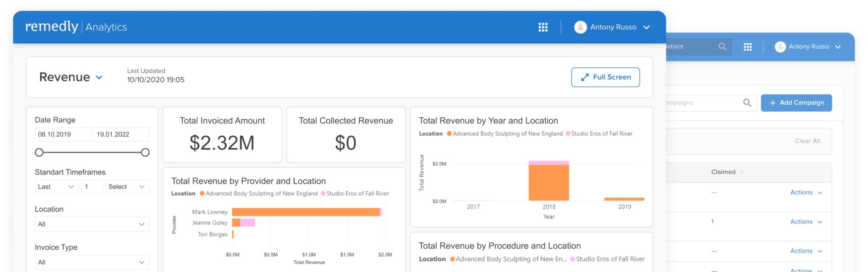The height and width of the screenshot is (272, 868).
Task: Open the apps grid in Analytics header
Action: pos(543,27)
